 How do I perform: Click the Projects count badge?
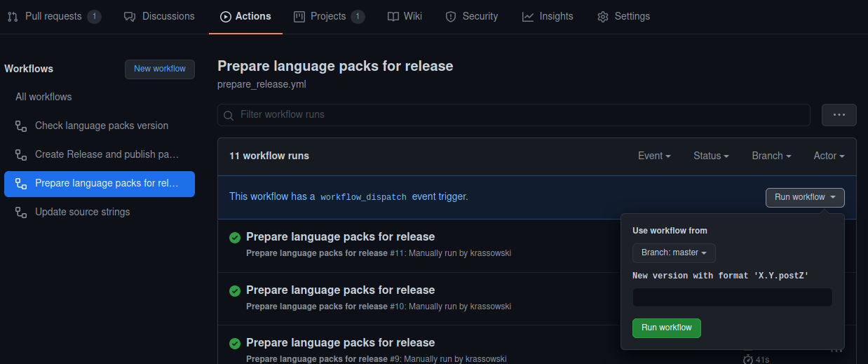358,16
